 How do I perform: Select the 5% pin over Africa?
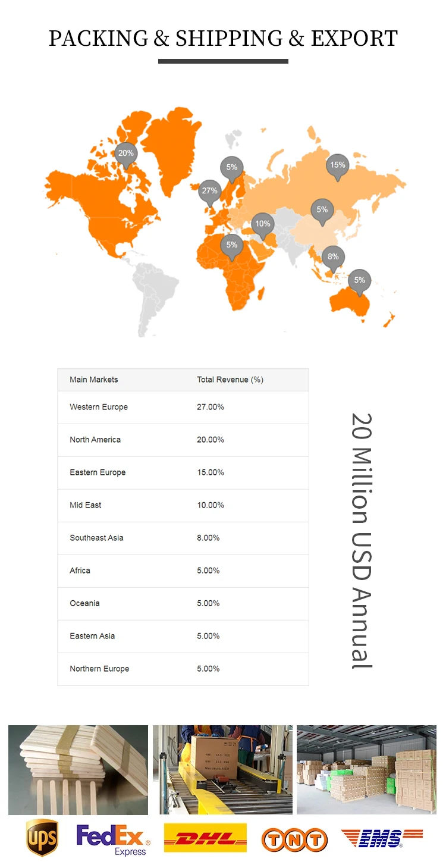231,247
